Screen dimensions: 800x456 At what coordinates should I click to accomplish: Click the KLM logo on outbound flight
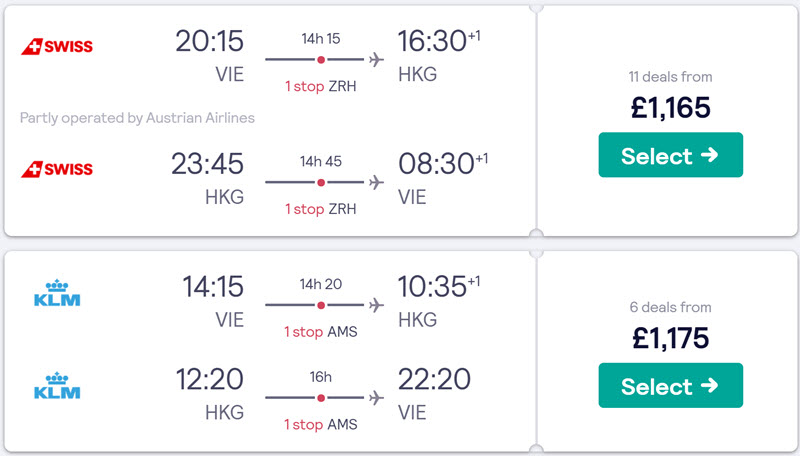click(x=57, y=293)
